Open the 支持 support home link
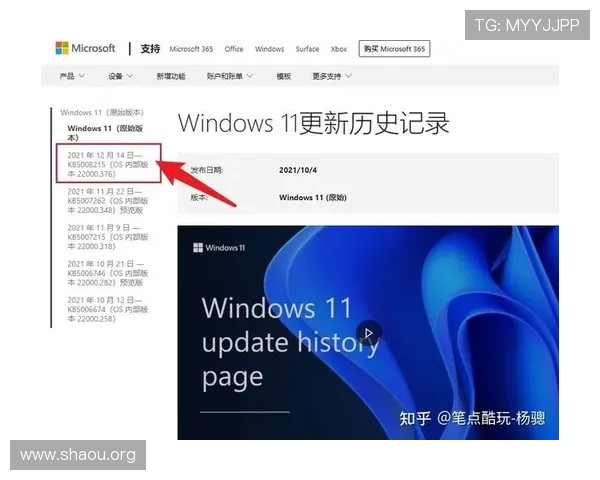 coord(150,49)
